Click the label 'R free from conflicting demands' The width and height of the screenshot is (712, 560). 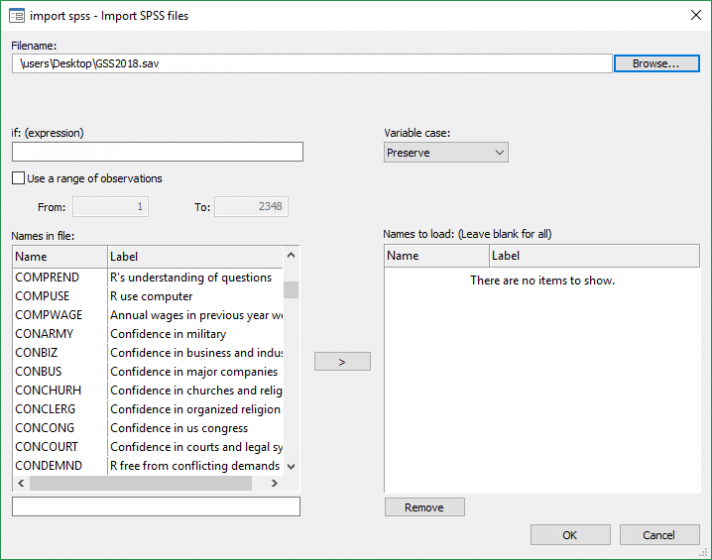[195, 466]
